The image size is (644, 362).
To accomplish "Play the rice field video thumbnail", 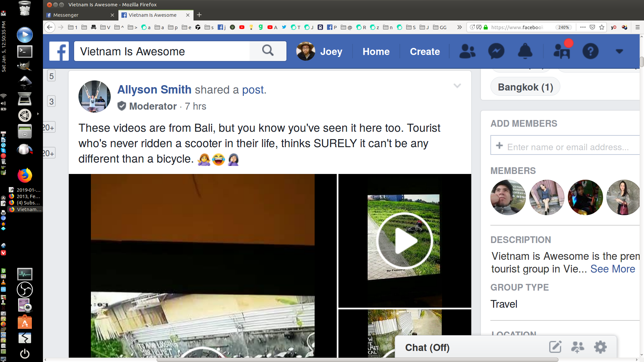I will point(405,240).
